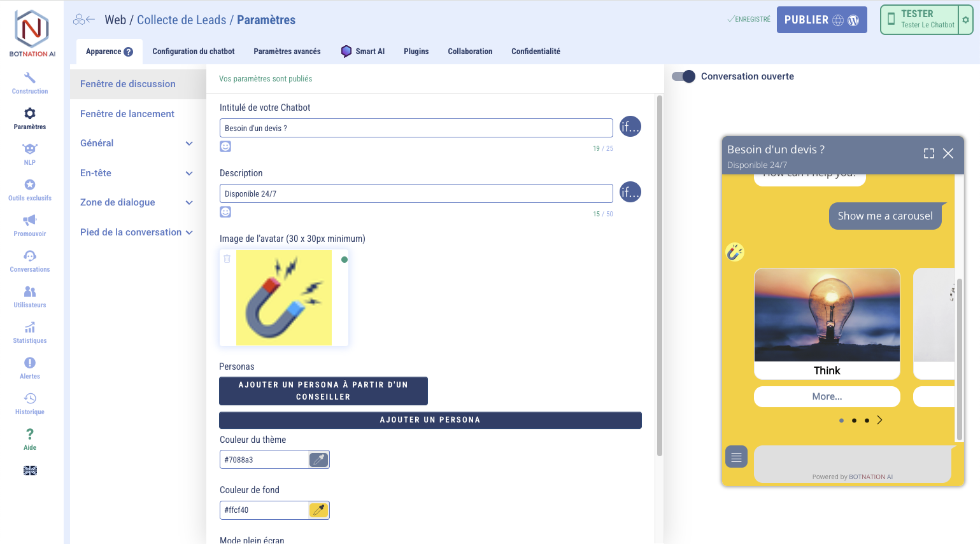This screenshot has height=544, width=980.
Task: Open the Construction section in sidebar
Action: pos(30,83)
